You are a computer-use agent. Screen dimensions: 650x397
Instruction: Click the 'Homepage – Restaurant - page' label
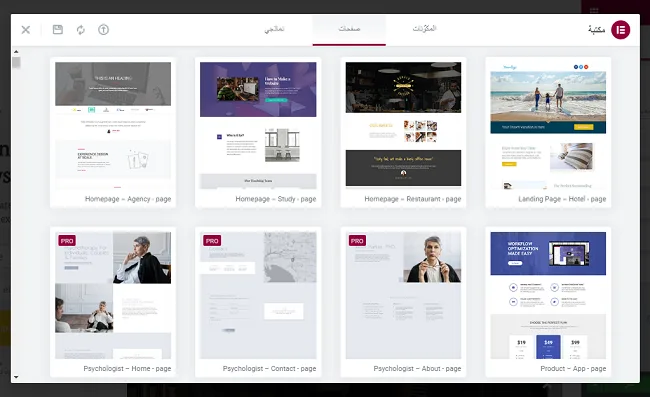click(x=413, y=199)
